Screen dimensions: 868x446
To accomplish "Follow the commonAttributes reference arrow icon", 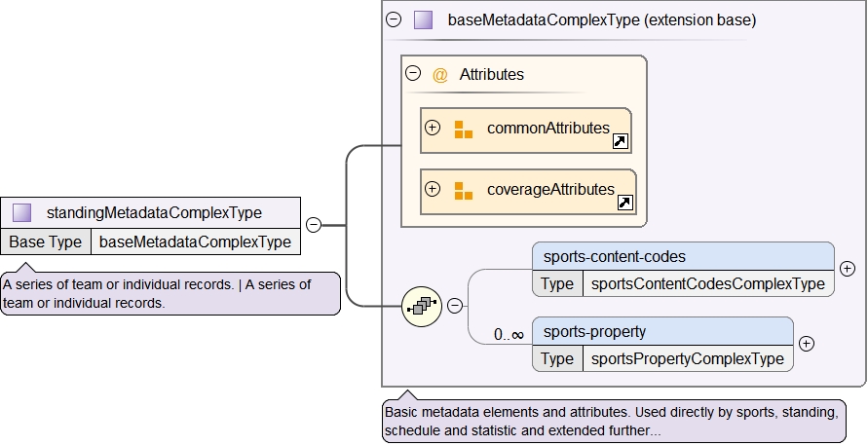I will [620, 141].
